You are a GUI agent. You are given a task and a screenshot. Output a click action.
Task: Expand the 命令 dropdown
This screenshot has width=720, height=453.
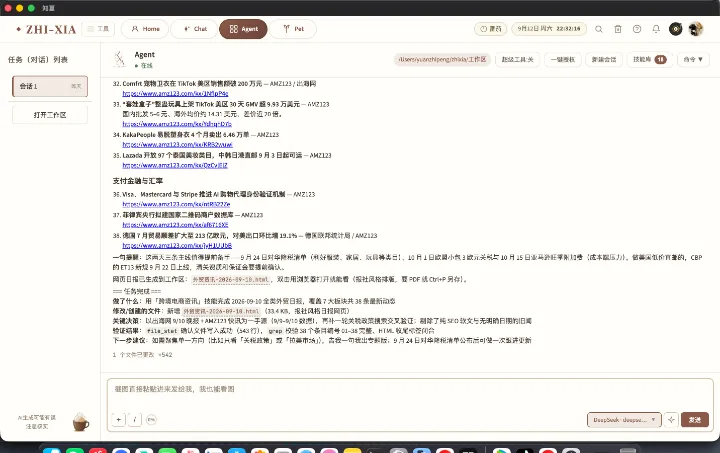coord(693,60)
